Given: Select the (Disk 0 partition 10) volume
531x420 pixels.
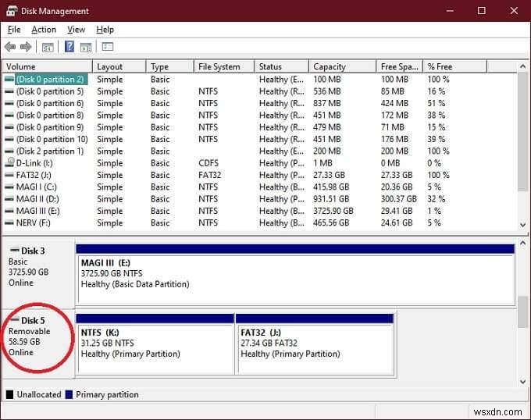Looking at the screenshot, I should [x=52, y=139].
